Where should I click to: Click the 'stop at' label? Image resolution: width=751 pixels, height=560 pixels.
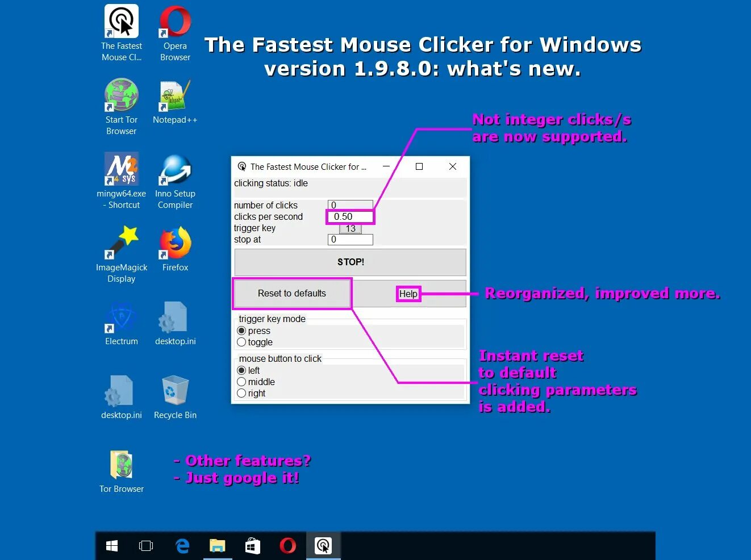(x=247, y=239)
